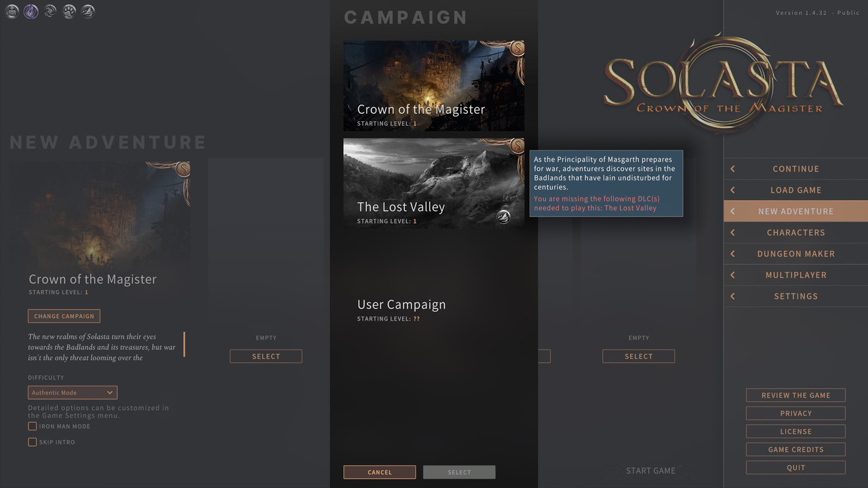Tick the Skip Intro checkbox
Image resolution: width=868 pixels, height=488 pixels.
click(32, 442)
